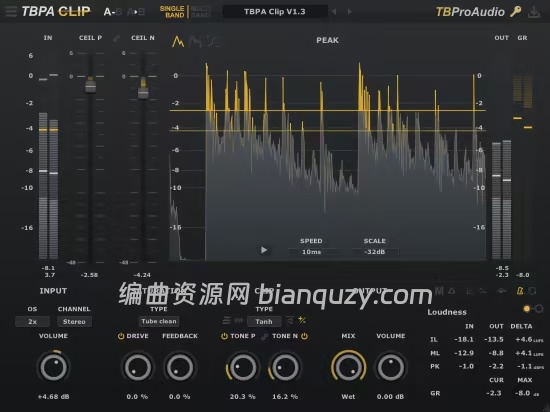Click the -2.58 CEIL P value
The image size is (550, 412).
(89, 275)
